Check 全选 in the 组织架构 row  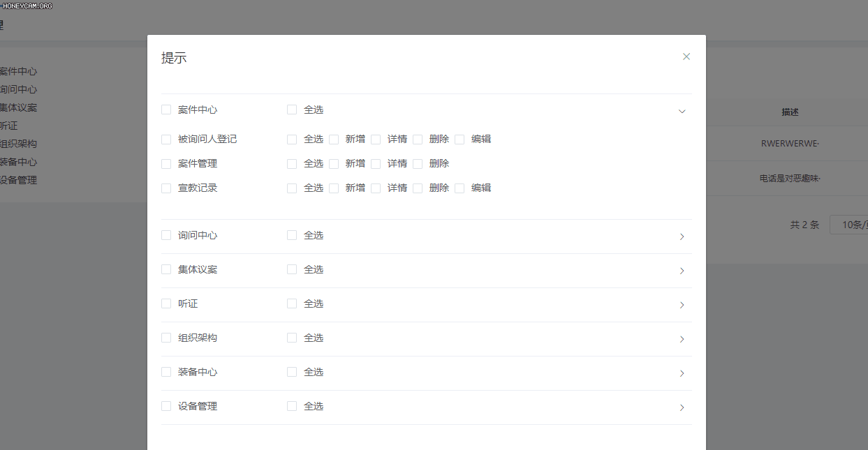[292, 338]
